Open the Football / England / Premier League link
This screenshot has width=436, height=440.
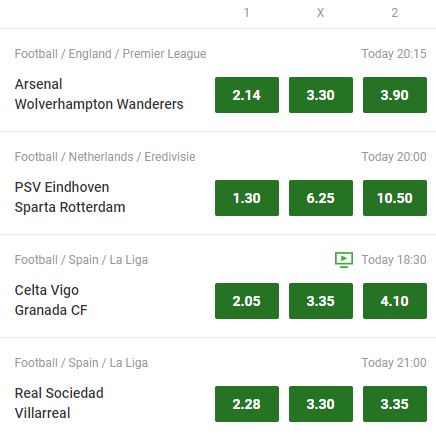click(x=110, y=54)
